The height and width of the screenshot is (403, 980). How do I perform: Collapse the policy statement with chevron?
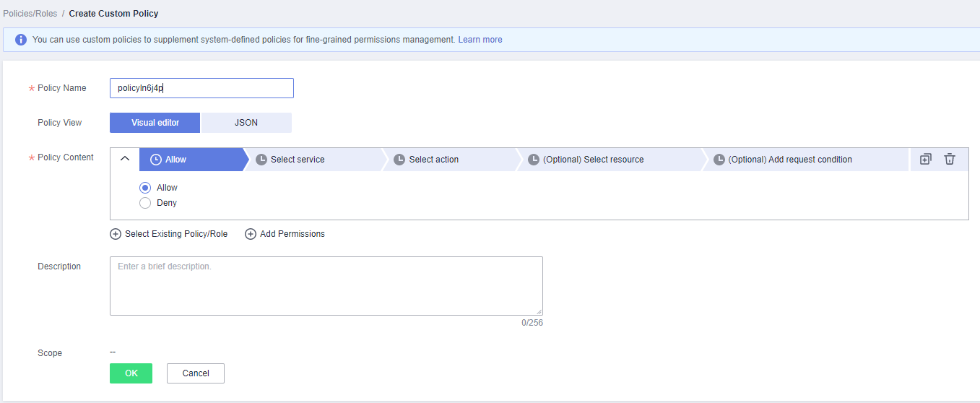[124, 159]
